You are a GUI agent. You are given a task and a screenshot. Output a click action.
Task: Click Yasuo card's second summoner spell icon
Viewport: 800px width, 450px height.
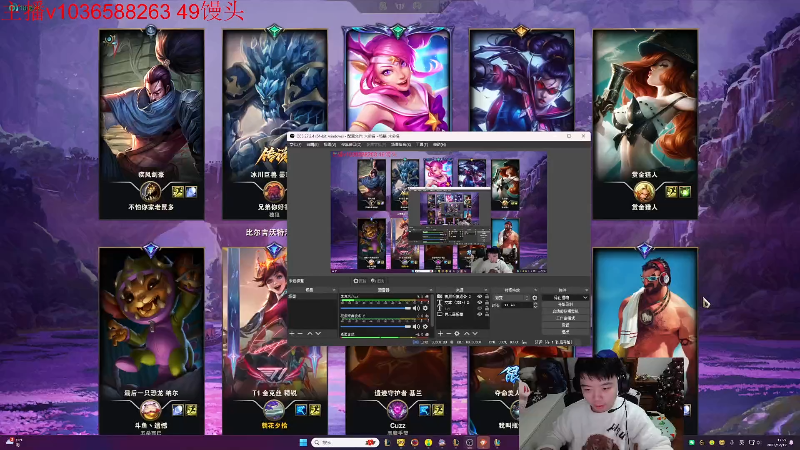tap(191, 192)
